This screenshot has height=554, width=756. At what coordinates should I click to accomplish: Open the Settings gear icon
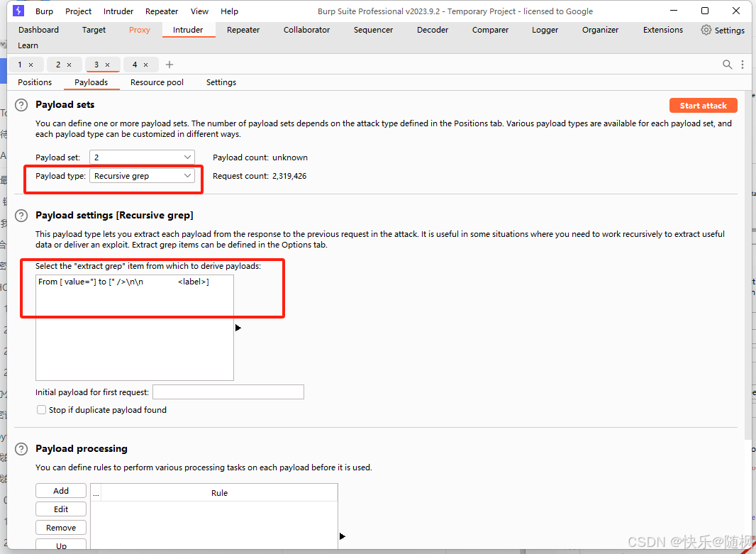(x=706, y=30)
